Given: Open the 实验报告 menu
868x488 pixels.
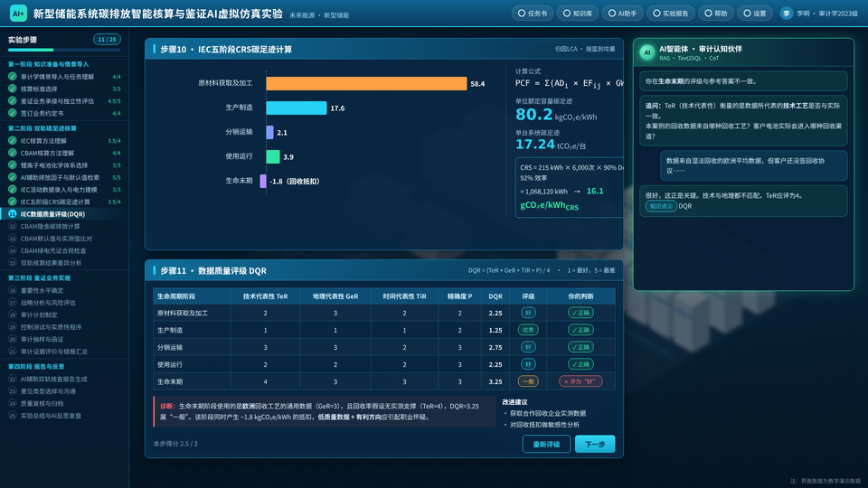Looking at the screenshot, I should (670, 14).
